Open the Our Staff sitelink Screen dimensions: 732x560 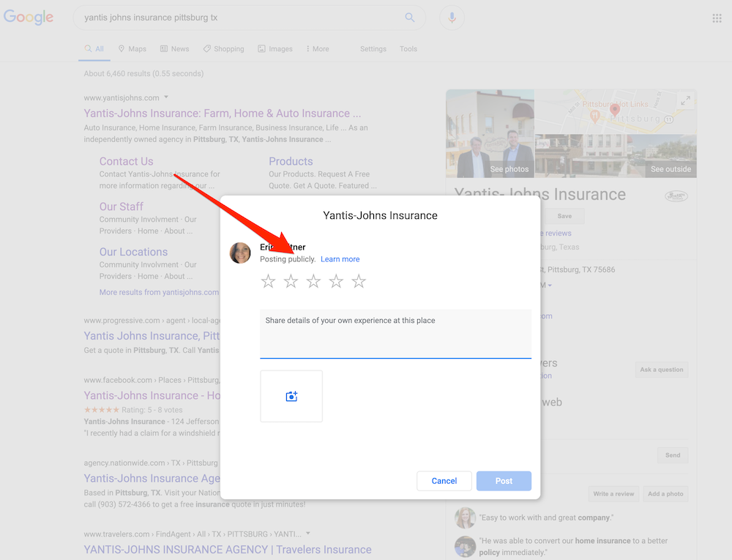point(121,206)
